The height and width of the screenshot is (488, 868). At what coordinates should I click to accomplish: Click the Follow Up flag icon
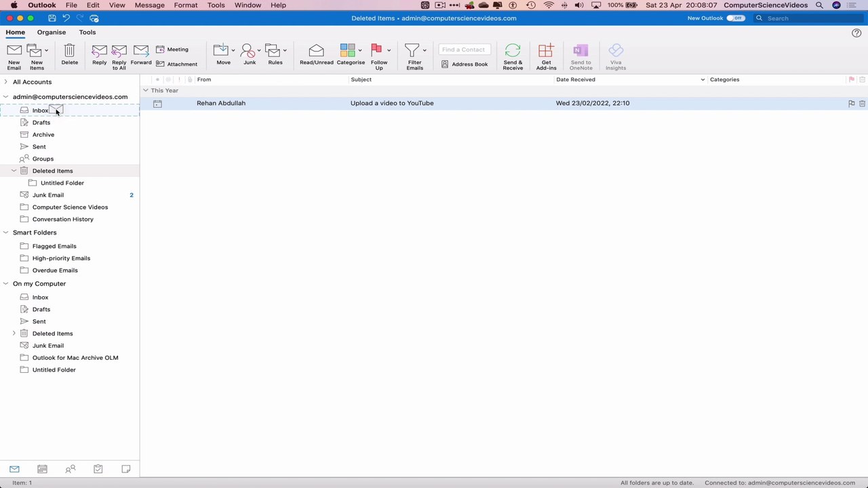pyautogui.click(x=376, y=51)
